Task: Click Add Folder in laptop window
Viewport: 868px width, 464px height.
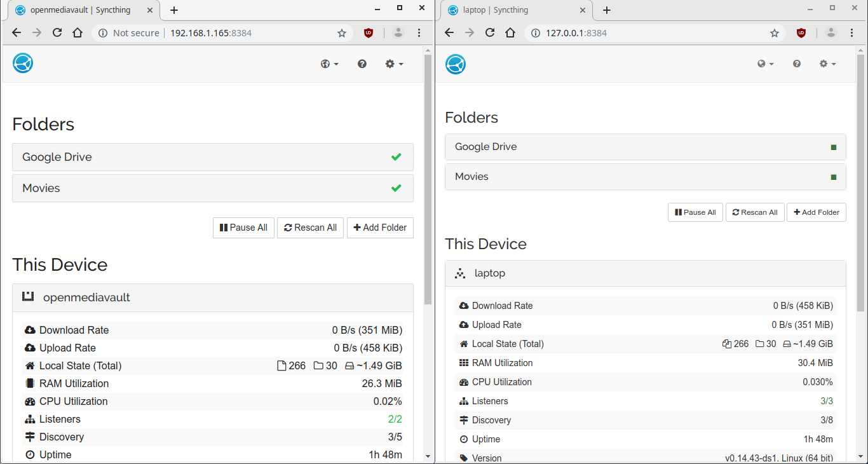Action: click(816, 212)
